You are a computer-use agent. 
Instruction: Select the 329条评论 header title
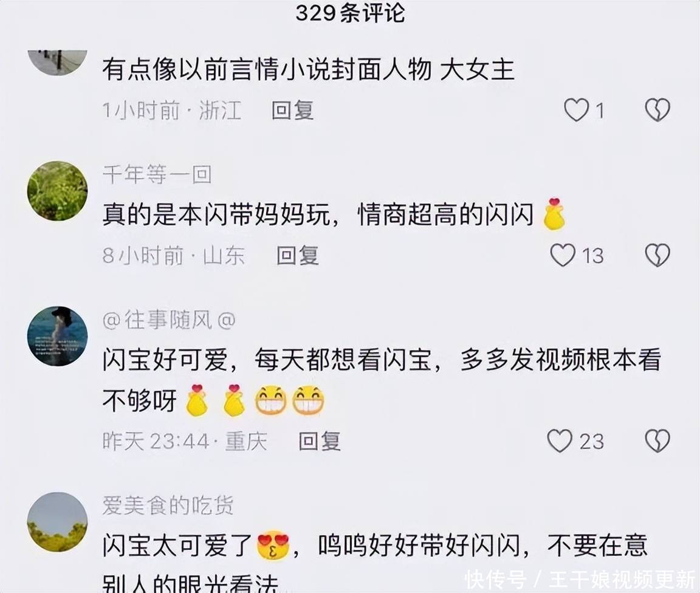click(x=350, y=13)
